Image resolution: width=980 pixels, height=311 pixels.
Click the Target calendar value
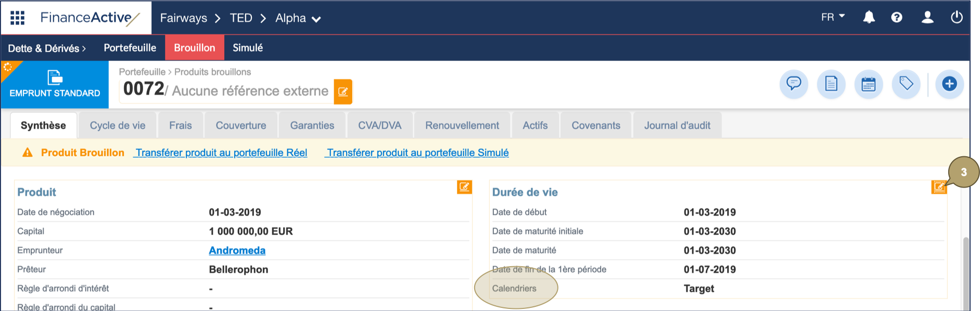699,289
